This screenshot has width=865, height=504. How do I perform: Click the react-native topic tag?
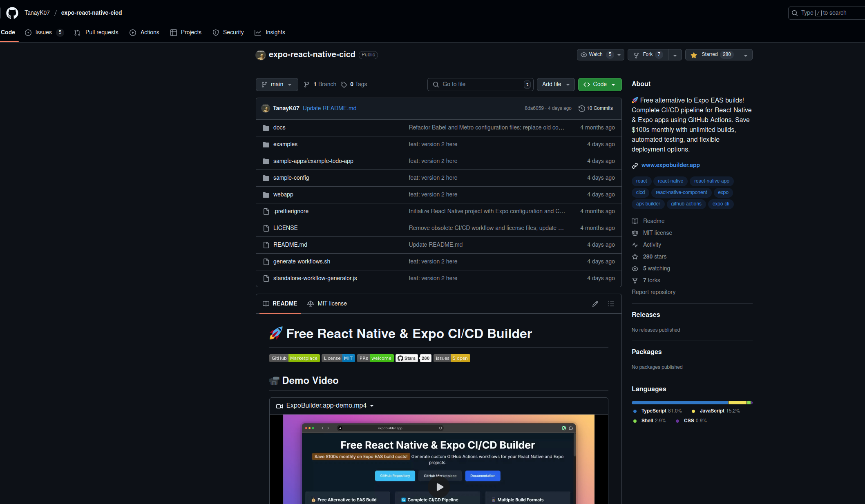pyautogui.click(x=670, y=181)
